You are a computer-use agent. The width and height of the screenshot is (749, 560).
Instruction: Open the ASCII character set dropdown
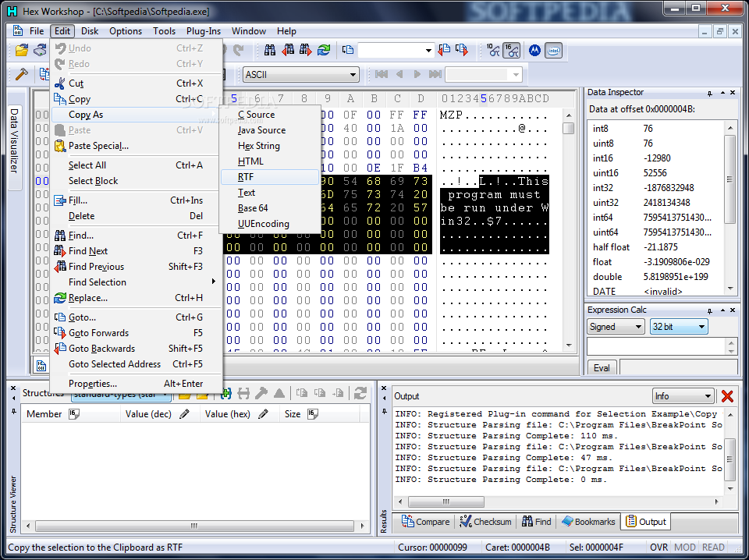(x=353, y=75)
